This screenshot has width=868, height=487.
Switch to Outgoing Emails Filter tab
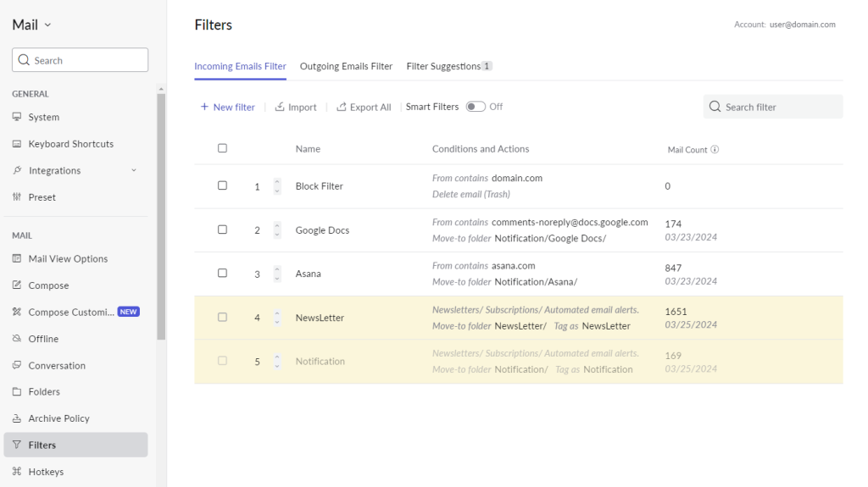[x=346, y=66]
